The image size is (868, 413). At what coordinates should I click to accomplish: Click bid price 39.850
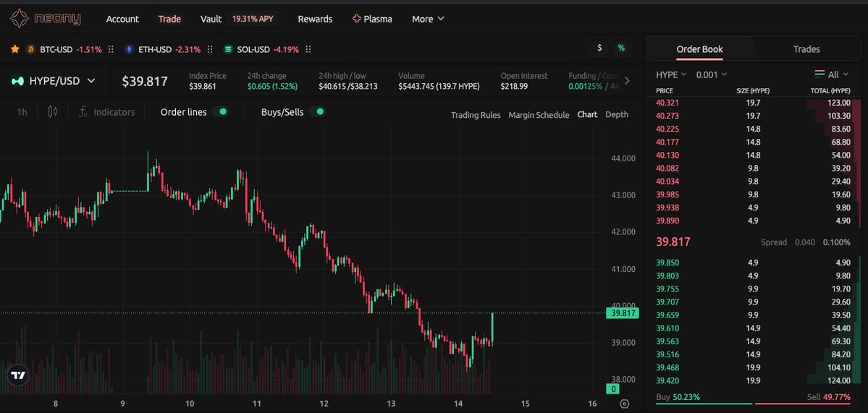coord(667,263)
